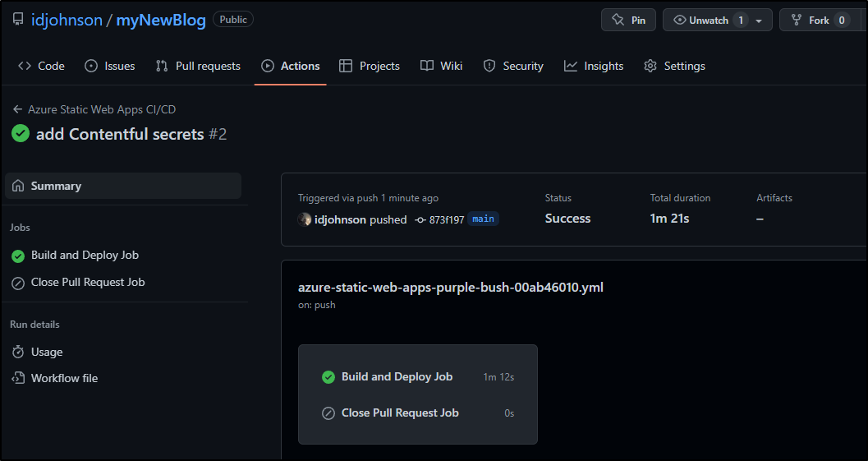868x461 pixels.
Task: Switch to the Issues tab
Action: [109, 66]
